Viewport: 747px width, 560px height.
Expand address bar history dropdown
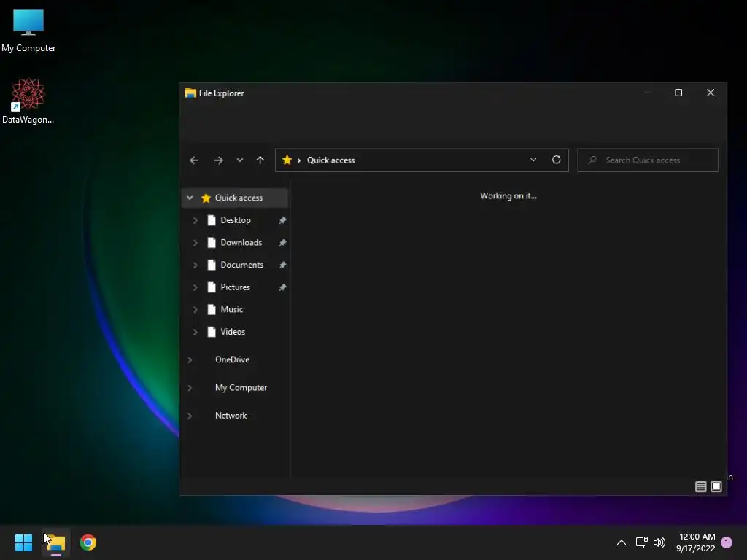(533, 160)
